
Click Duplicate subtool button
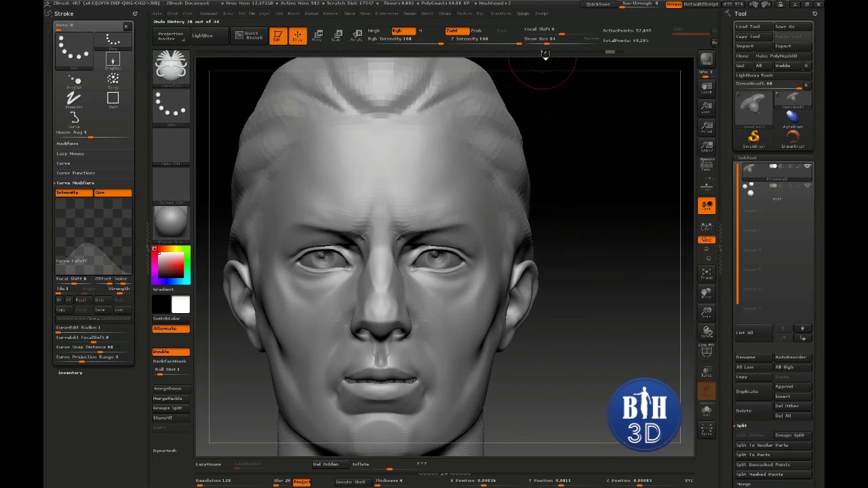(x=753, y=392)
